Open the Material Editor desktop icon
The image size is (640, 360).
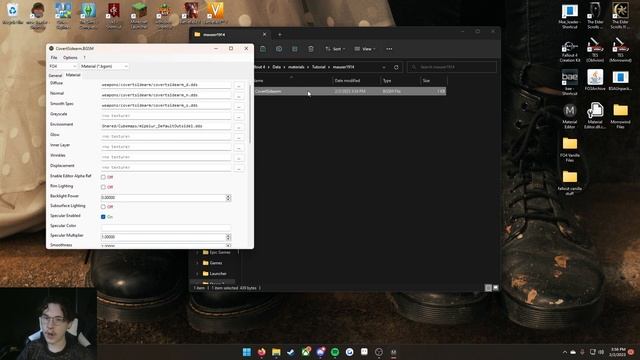pos(570,116)
